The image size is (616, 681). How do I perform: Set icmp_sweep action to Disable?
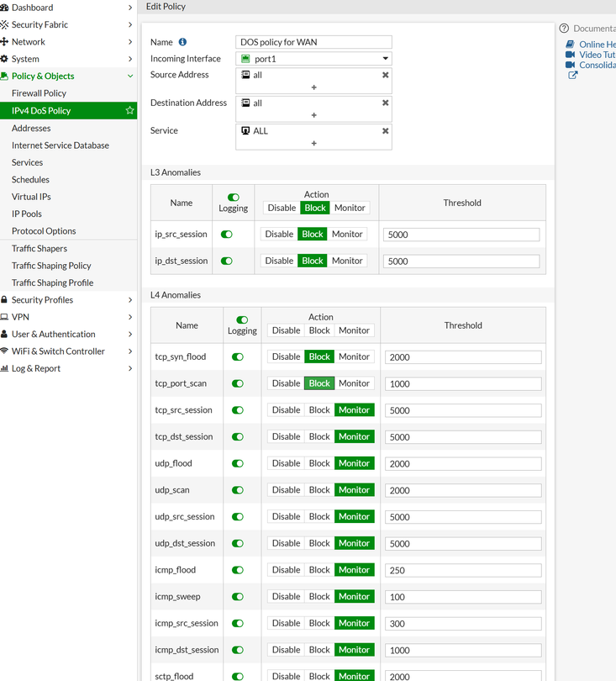[x=286, y=596]
